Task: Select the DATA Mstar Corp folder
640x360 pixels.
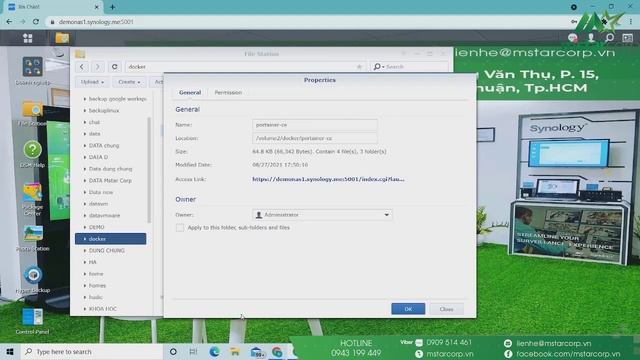Action: click(110, 180)
